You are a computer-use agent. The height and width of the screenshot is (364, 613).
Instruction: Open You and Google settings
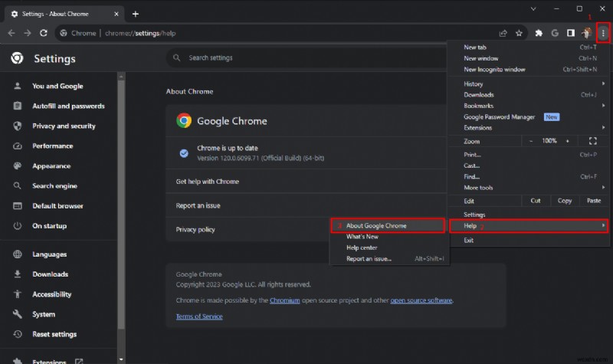click(x=58, y=86)
